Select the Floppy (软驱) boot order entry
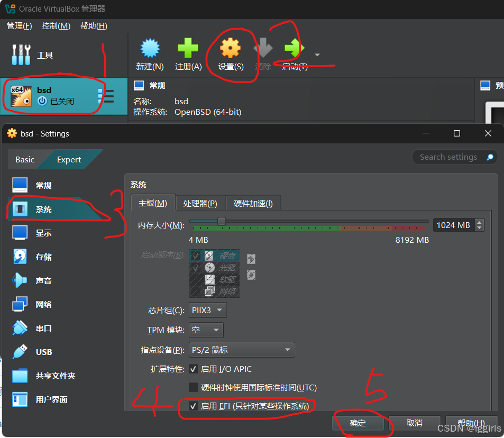 point(214,279)
